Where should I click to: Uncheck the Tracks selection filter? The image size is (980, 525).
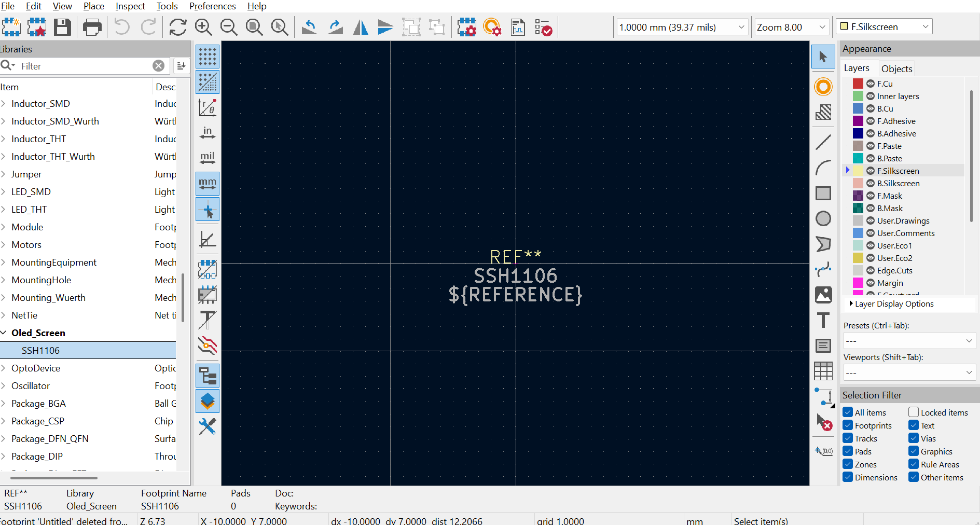click(x=848, y=438)
